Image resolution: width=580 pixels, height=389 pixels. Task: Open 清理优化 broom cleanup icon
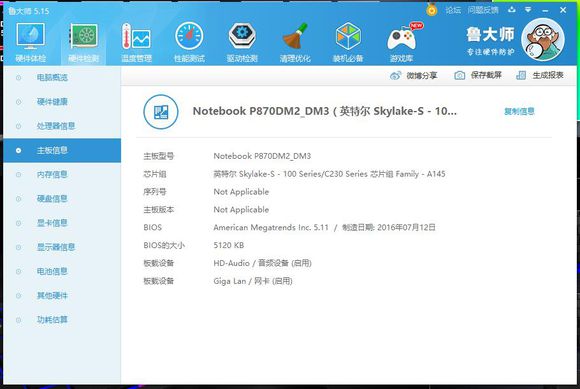(x=295, y=42)
